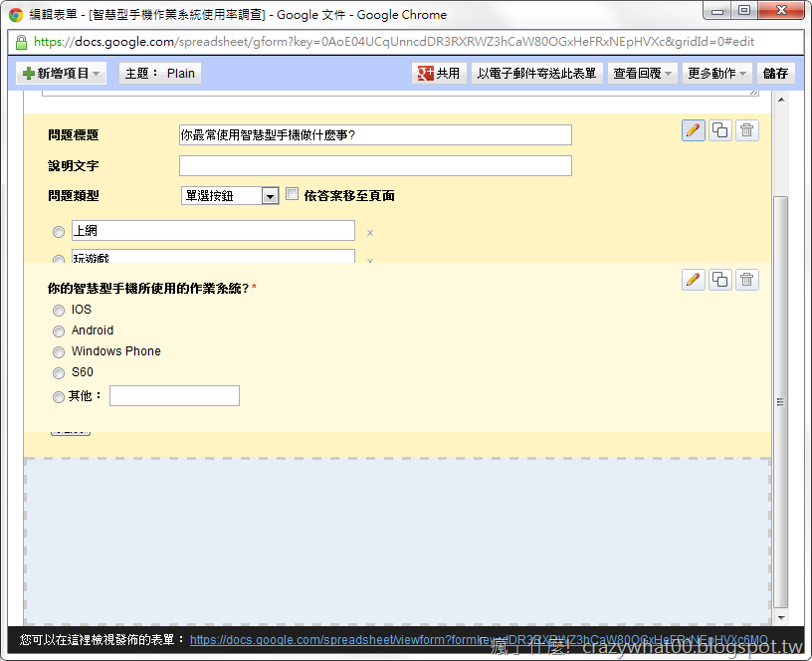The width and height of the screenshot is (812, 661).
Task: Select the S60 radio option
Action: coord(59,373)
